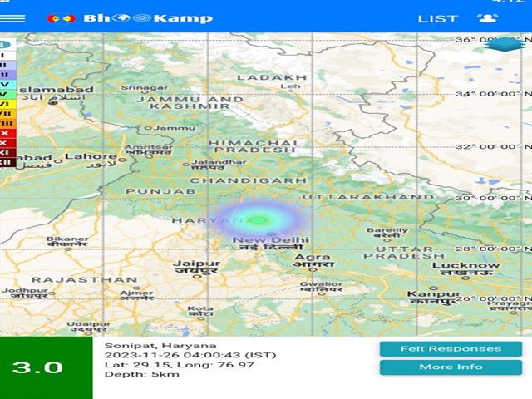Click the Gwalior city label
This screenshot has height=399, width=532.
coord(322,287)
